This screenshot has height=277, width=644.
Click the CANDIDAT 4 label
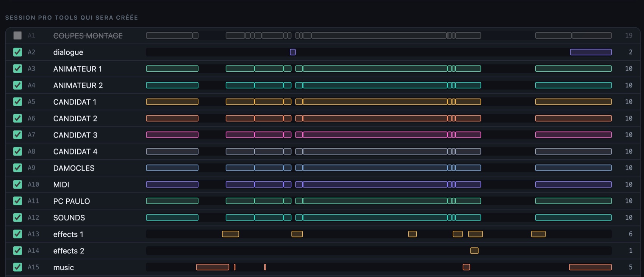(75, 151)
